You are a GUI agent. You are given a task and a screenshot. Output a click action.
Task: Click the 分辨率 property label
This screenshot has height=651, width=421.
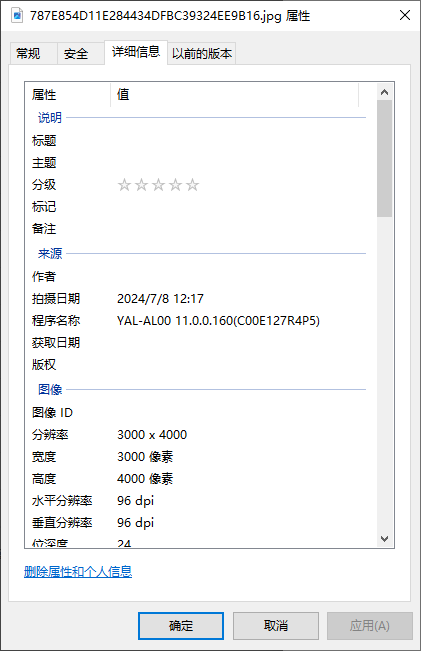point(50,435)
